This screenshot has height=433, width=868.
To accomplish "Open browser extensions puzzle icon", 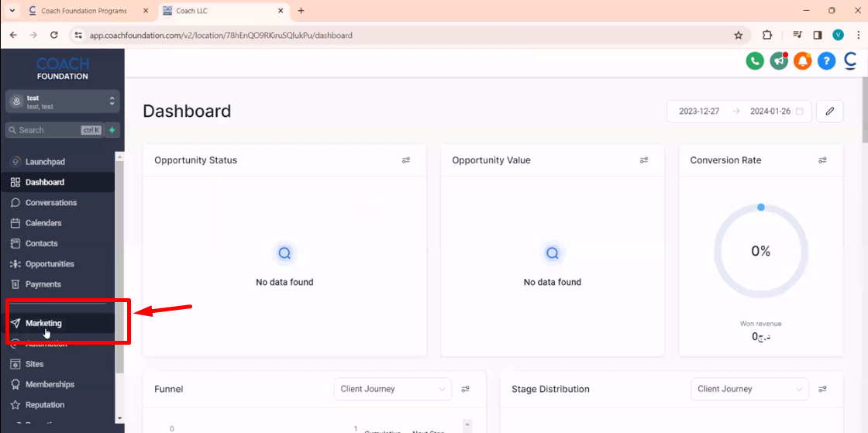I will click(766, 35).
